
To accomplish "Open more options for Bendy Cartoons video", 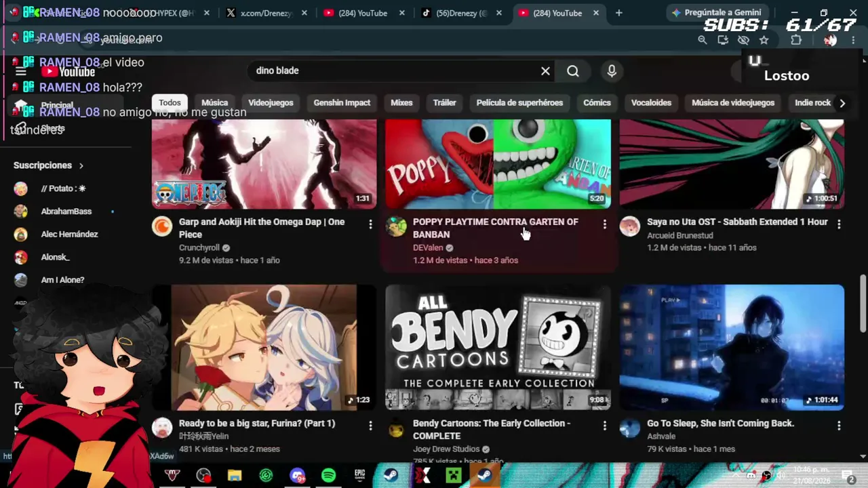I will coord(605,426).
